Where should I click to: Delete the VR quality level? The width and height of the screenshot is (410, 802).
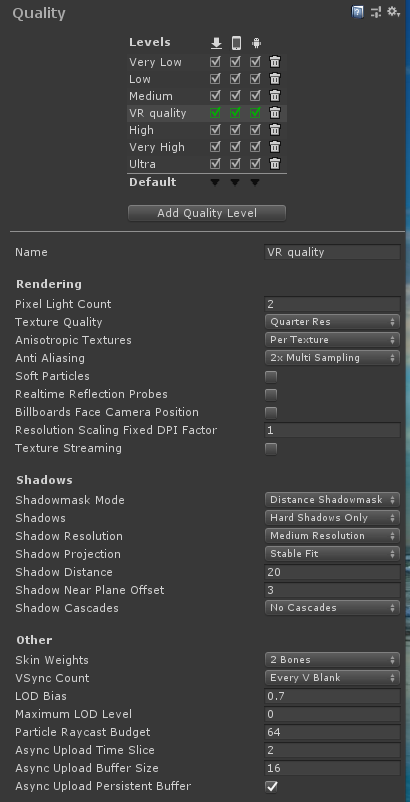275,113
